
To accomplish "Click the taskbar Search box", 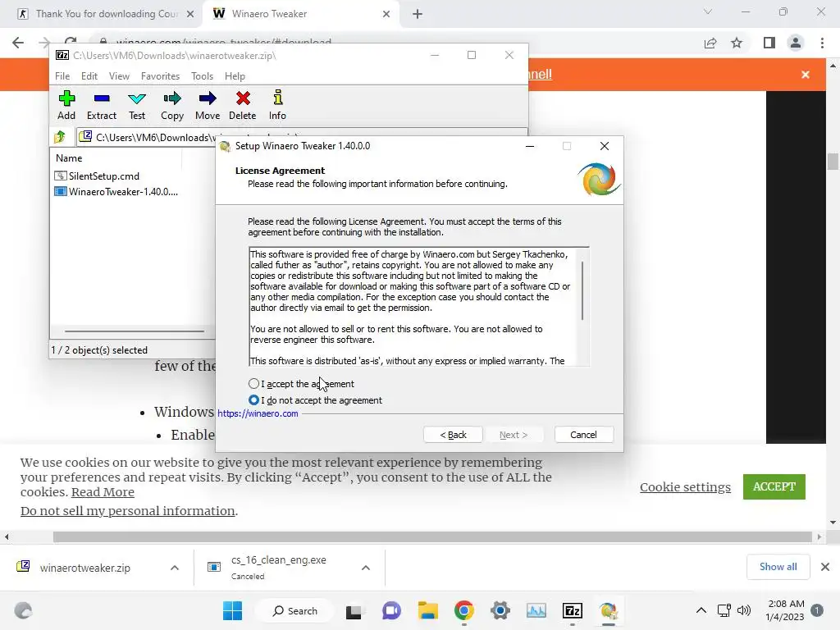I will click(x=294, y=610).
